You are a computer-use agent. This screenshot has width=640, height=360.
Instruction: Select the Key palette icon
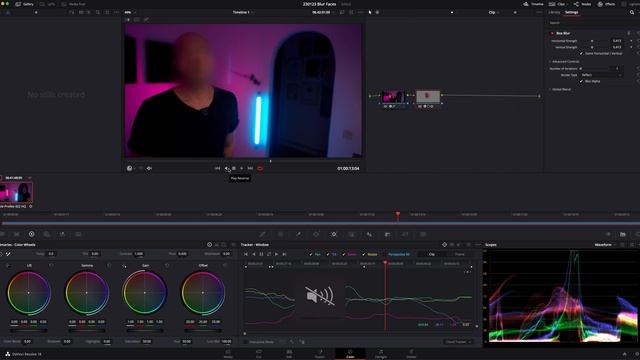(x=387, y=234)
